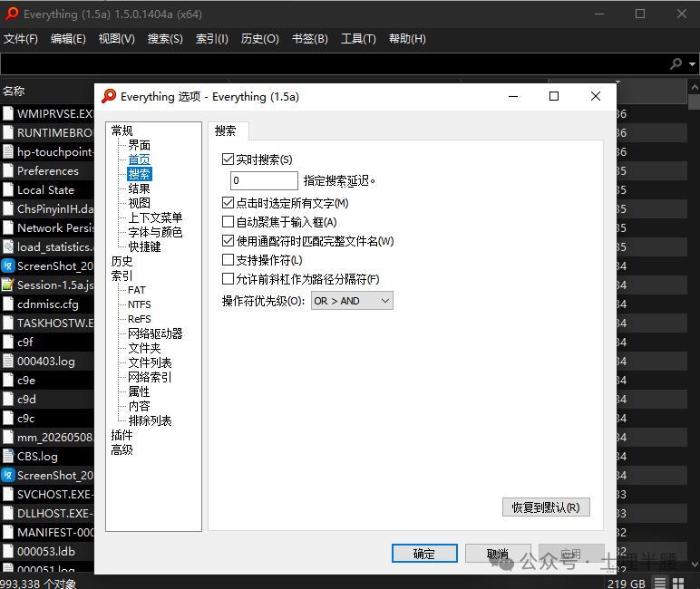Open the 搜索(S) menu
This screenshot has width=700, height=589.
[165, 39]
